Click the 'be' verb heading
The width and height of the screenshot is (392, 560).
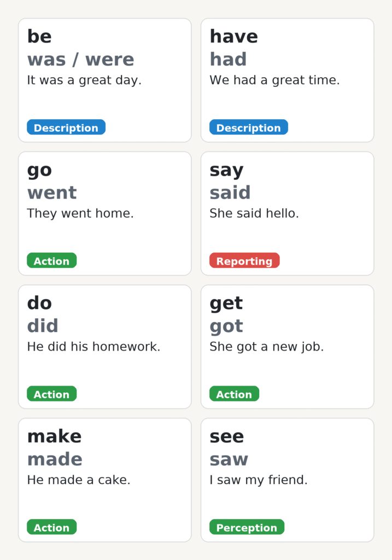click(39, 37)
